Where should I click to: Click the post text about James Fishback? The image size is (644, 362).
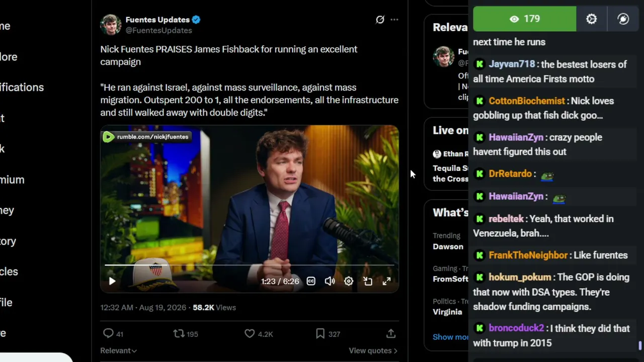point(229,55)
